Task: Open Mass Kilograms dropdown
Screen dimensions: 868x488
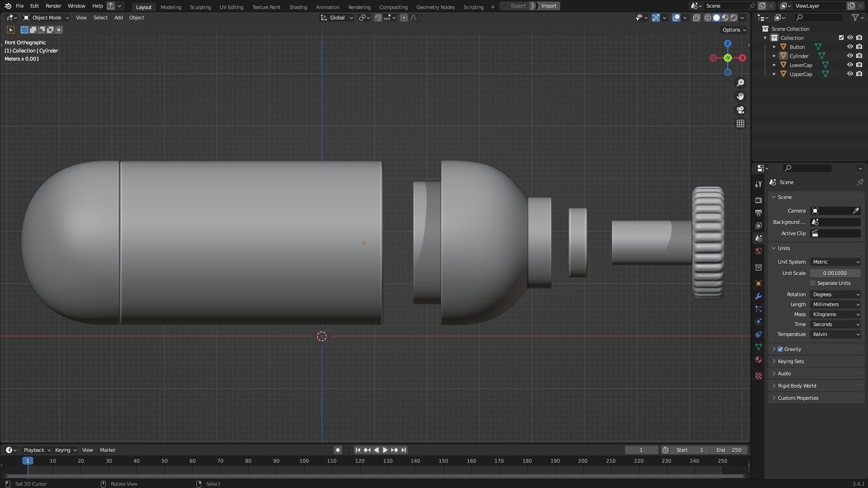Action: pyautogui.click(x=835, y=314)
